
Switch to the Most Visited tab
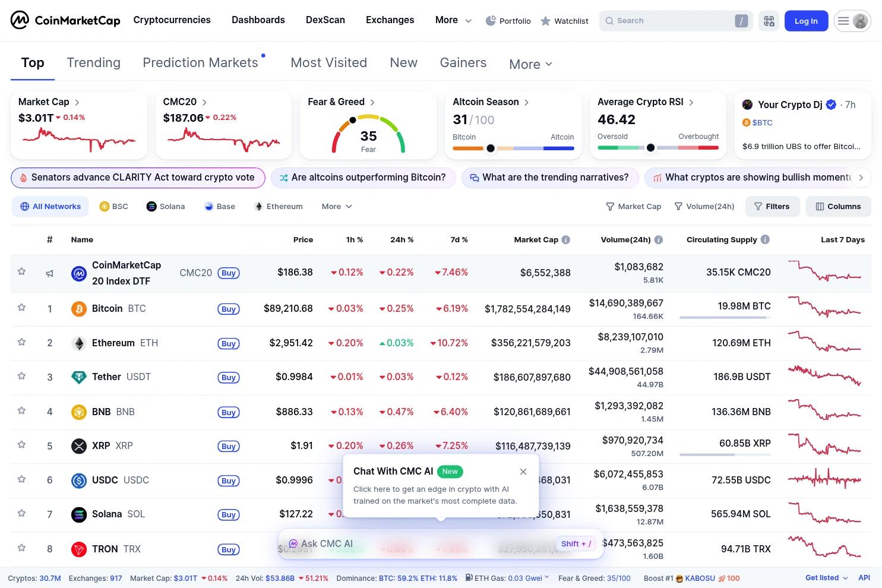[x=328, y=62]
